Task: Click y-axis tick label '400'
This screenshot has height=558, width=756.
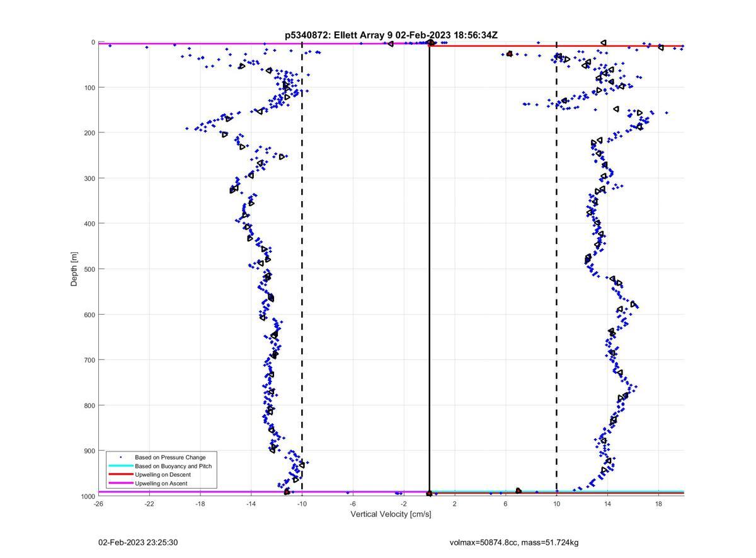Action: pos(89,224)
